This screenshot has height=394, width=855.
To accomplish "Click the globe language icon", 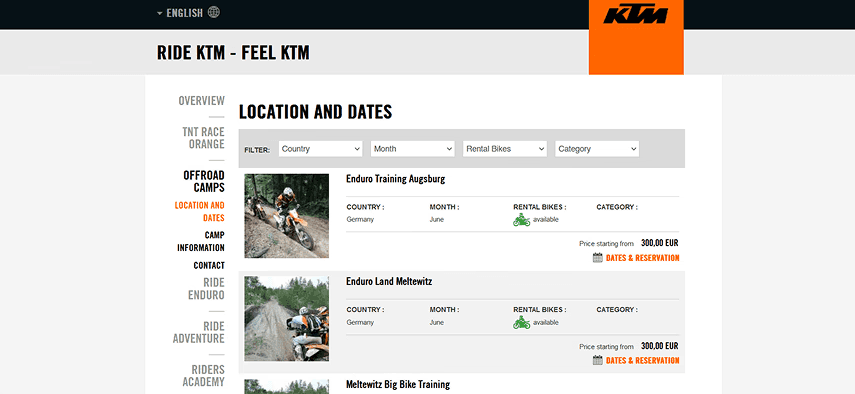I will tap(214, 12).
